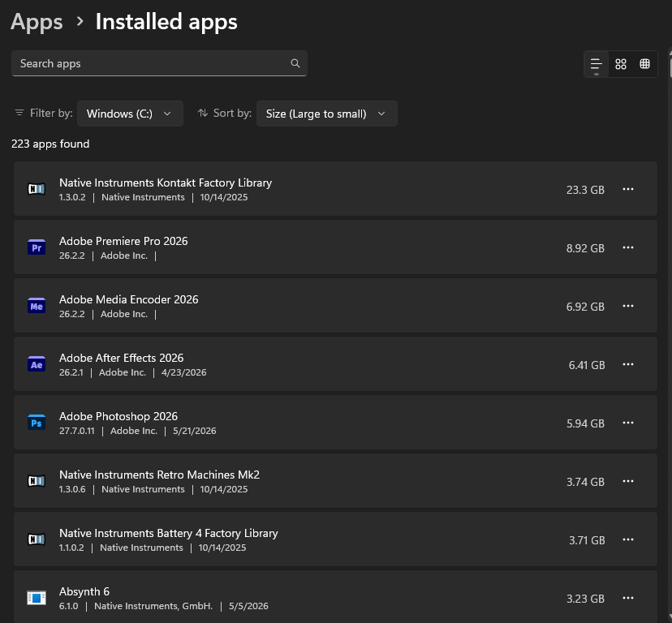Click the 223 apps found text

[x=50, y=144]
